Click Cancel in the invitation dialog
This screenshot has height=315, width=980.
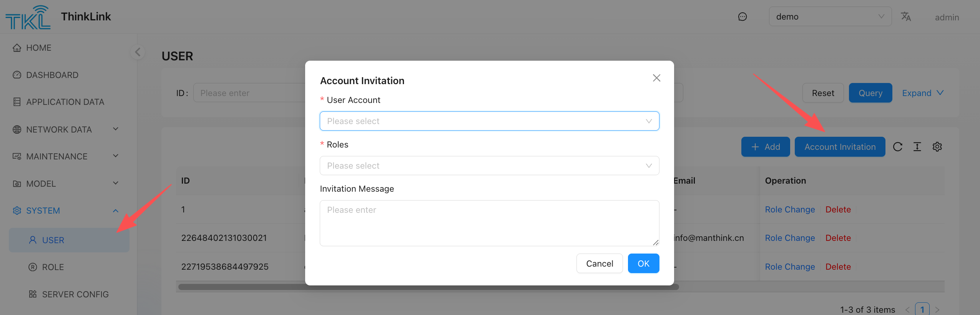599,264
